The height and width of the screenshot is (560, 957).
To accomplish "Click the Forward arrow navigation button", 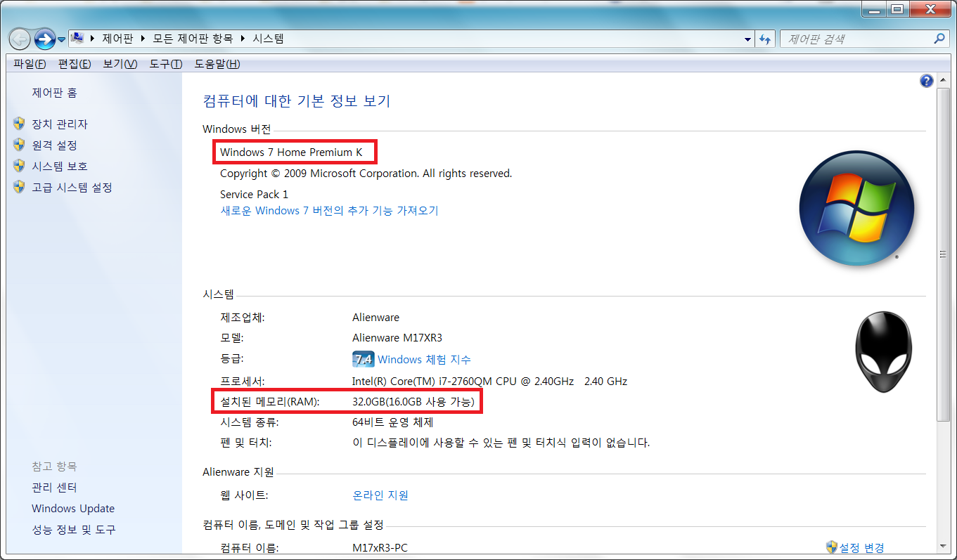I will pyautogui.click(x=44, y=39).
